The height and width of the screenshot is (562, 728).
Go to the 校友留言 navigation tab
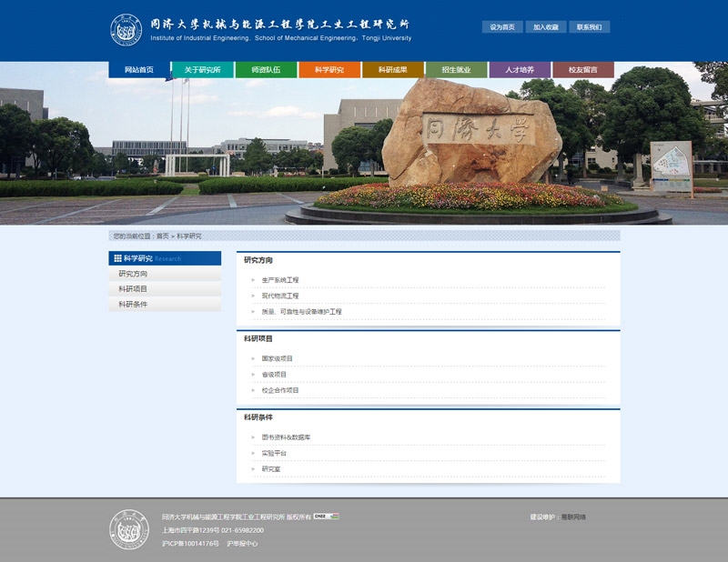(583, 70)
